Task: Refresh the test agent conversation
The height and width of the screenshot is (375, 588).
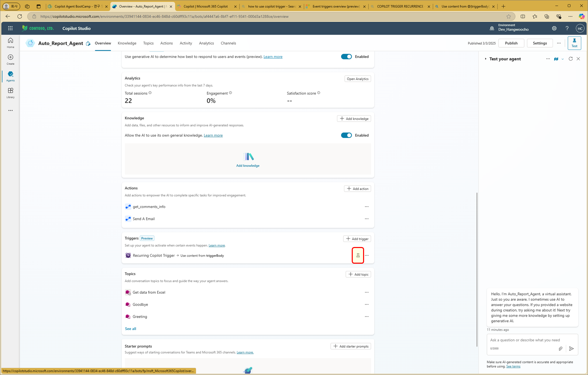Action: [571, 59]
